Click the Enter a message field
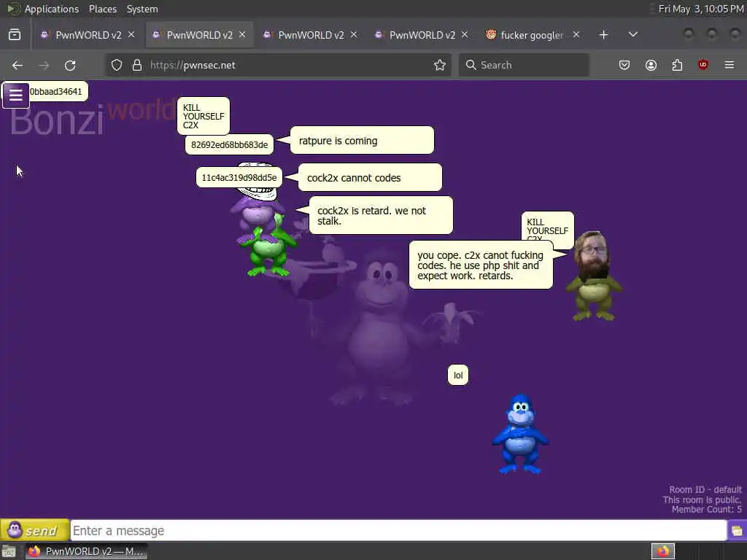Image resolution: width=747 pixels, height=560 pixels. click(398, 531)
